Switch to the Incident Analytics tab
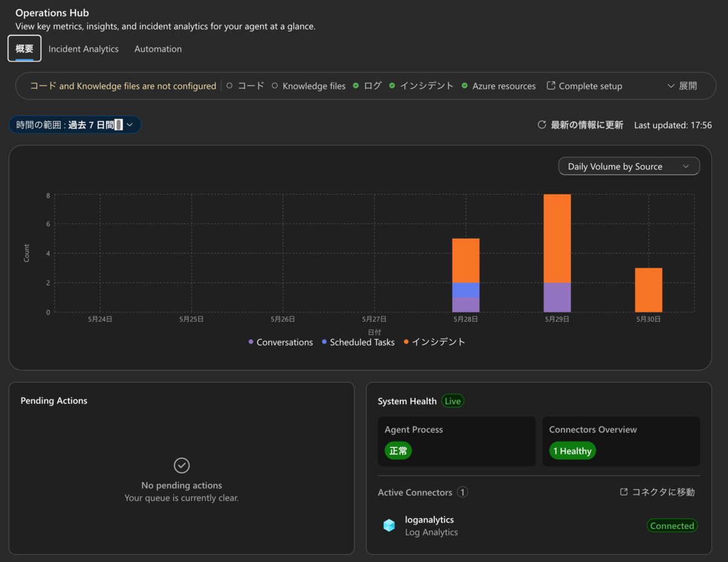 84,49
